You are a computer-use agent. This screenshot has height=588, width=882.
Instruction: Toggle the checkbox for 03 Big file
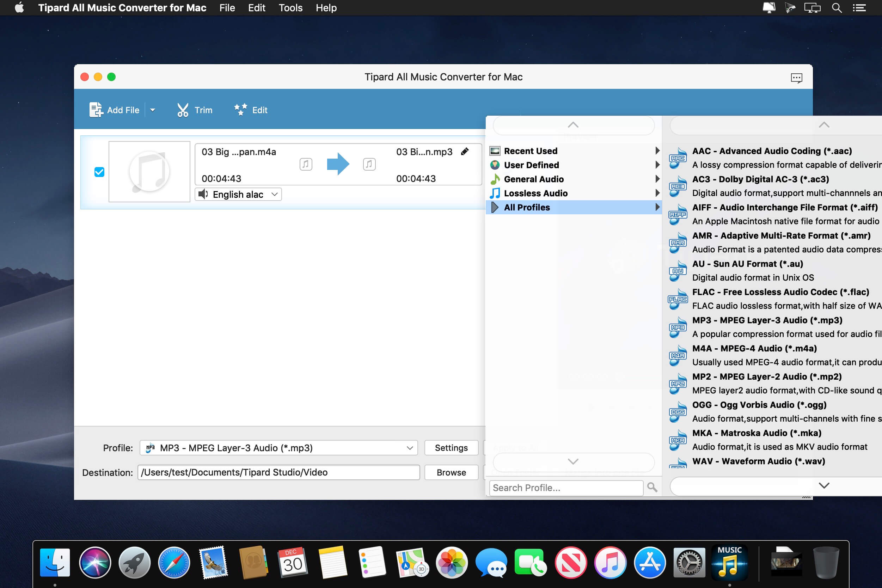pos(99,172)
